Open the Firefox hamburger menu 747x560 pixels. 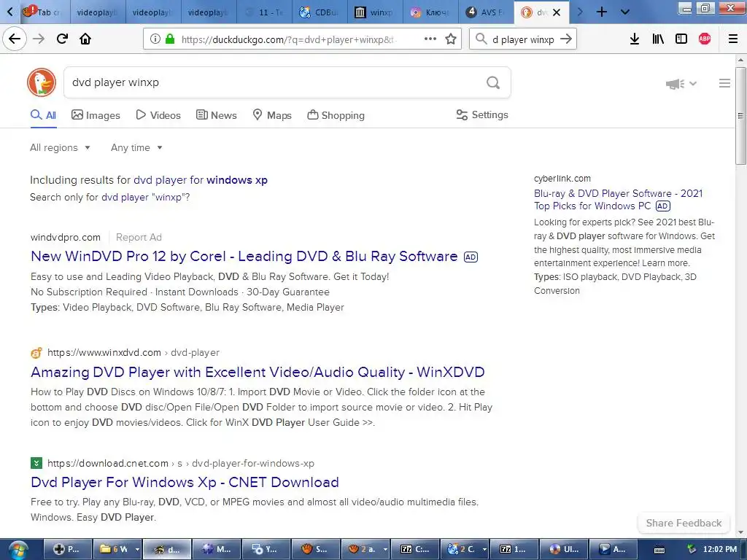coord(733,39)
